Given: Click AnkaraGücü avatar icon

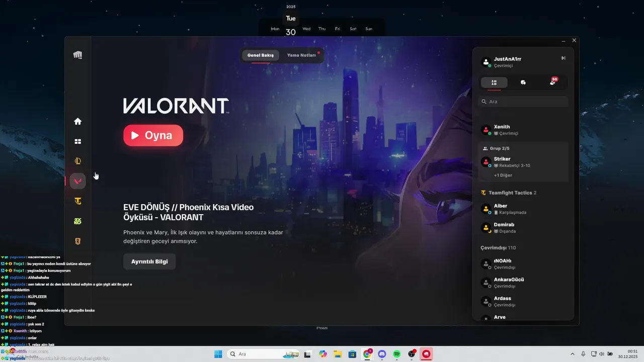Looking at the screenshot, I should 486,283.
